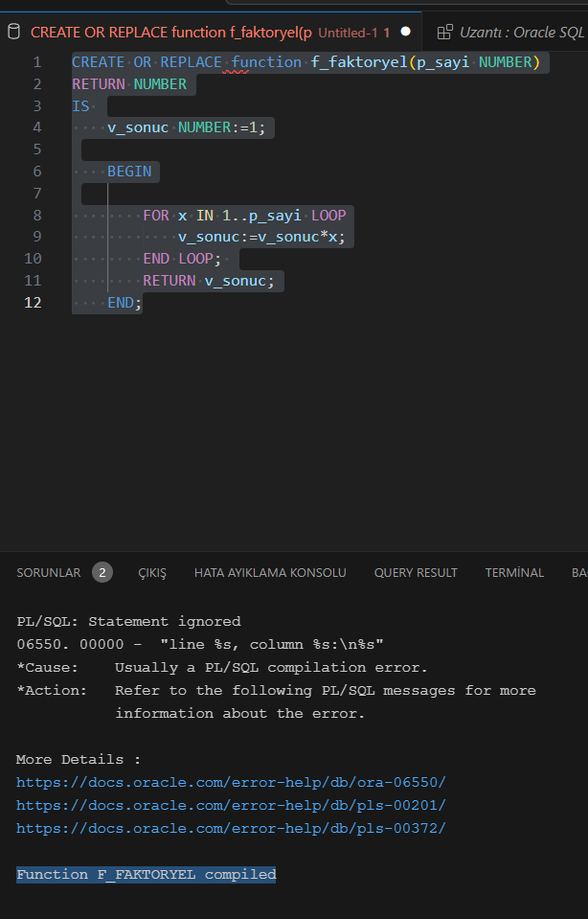
Task: Click the '*Action:' output line
Action: tap(277, 690)
